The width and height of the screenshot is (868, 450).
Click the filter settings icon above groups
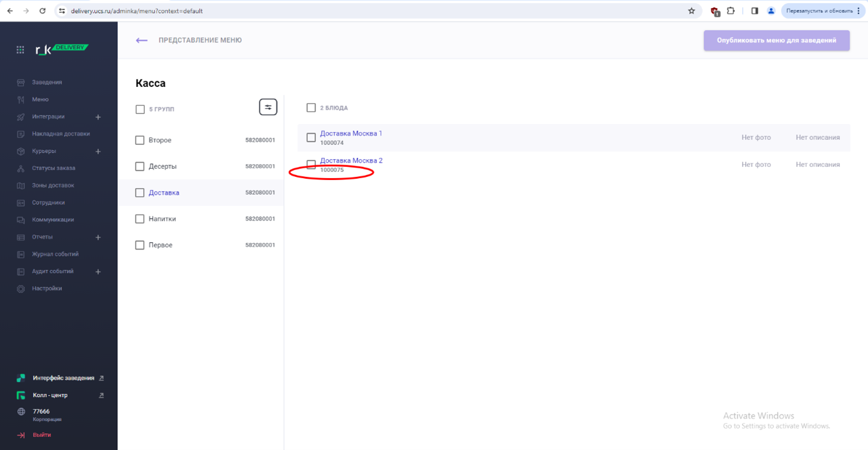coord(268,108)
